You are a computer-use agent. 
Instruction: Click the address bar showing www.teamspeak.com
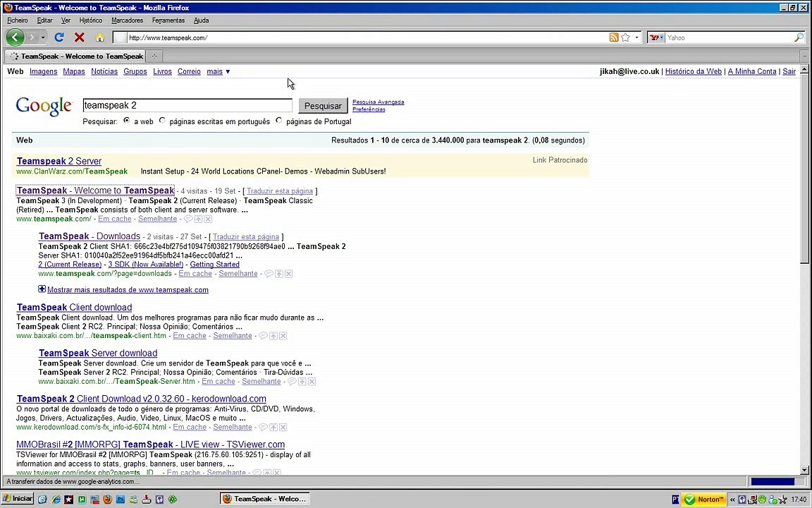click(x=362, y=37)
